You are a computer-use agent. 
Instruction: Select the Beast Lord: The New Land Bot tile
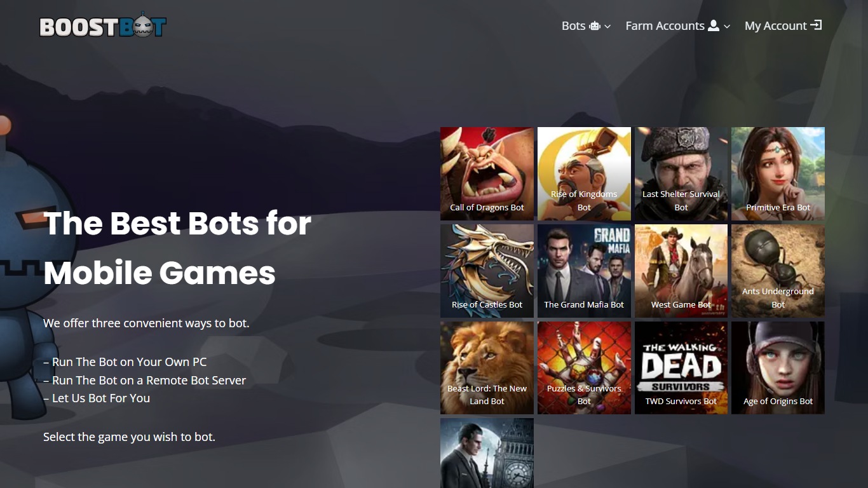[487, 368]
